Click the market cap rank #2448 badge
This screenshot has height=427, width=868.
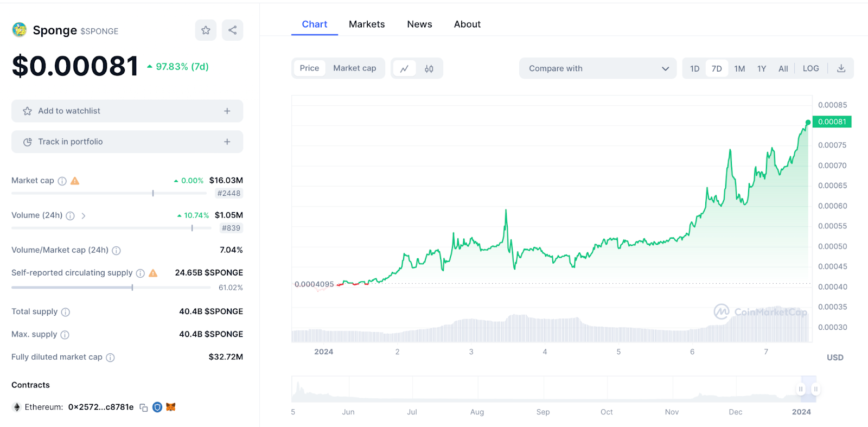229,194
